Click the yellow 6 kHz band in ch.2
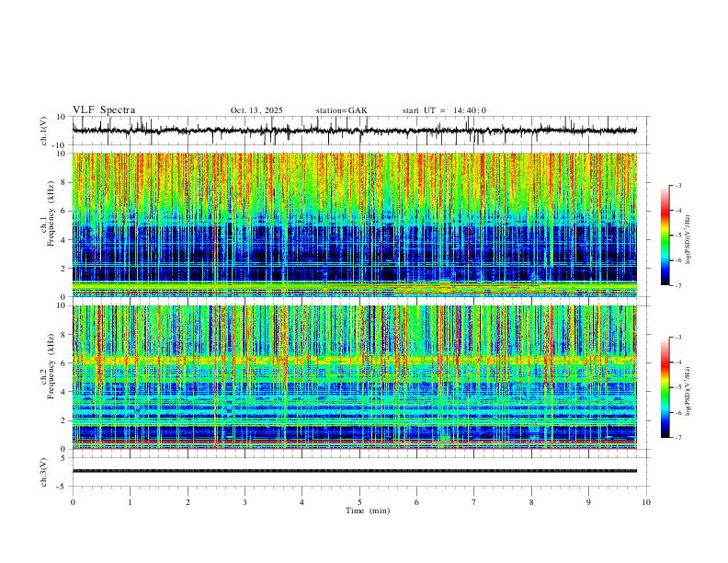This screenshot has height=563, width=728. point(355,360)
